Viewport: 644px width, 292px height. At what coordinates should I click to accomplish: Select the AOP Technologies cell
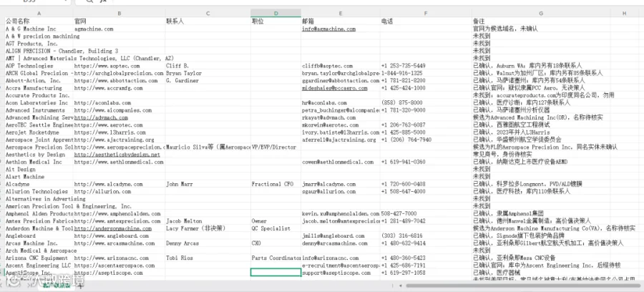point(39,66)
